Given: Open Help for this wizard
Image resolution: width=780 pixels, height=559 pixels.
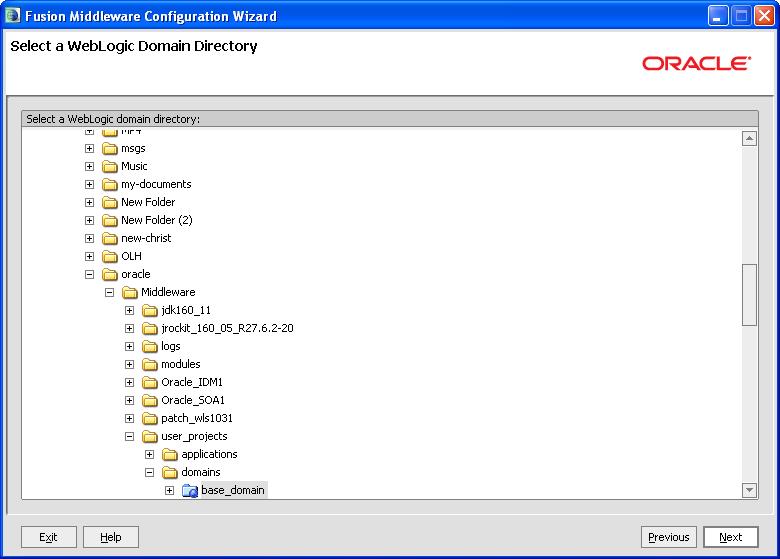Looking at the screenshot, I should pyautogui.click(x=111, y=537).
